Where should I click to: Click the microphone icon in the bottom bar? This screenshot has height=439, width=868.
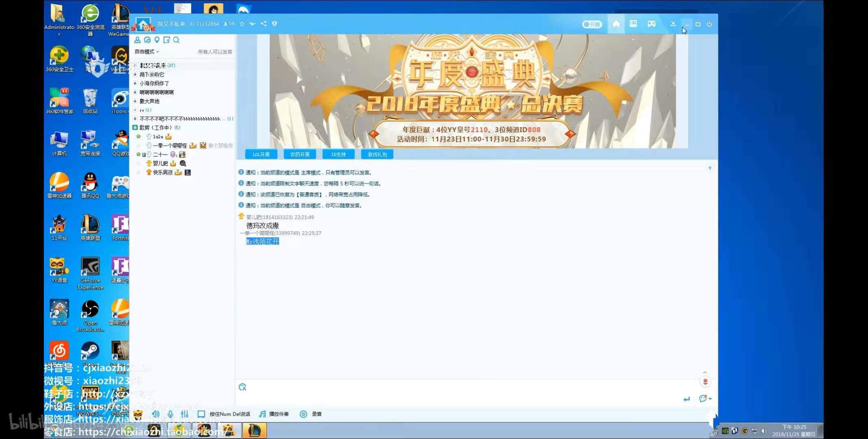point(170,414)
